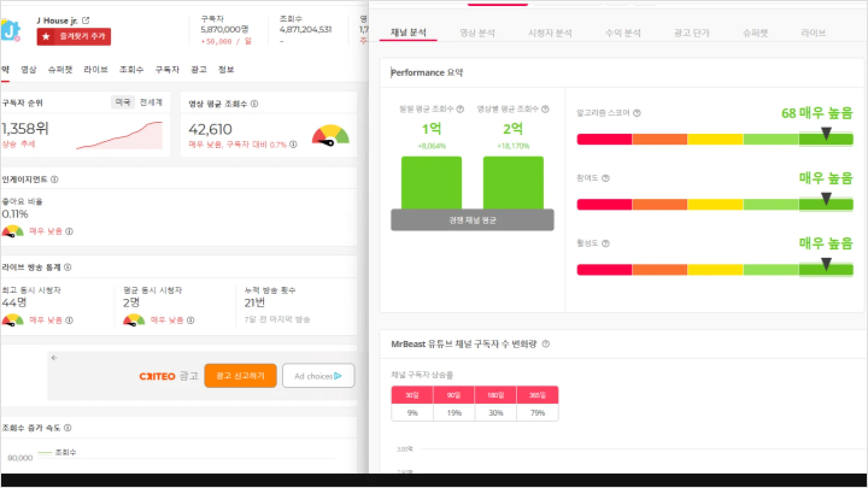Click the 1,358위 rank value

(25, 128)
